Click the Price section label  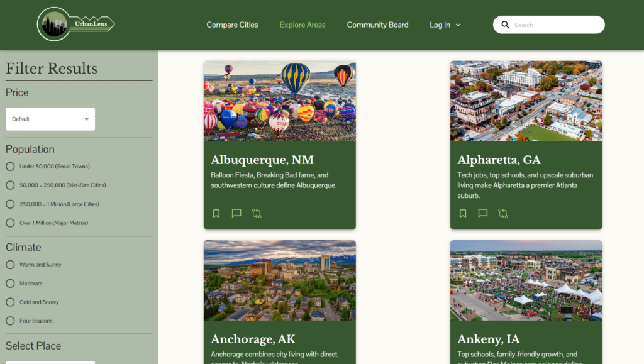pyautogui.click(x=17, y=93)
